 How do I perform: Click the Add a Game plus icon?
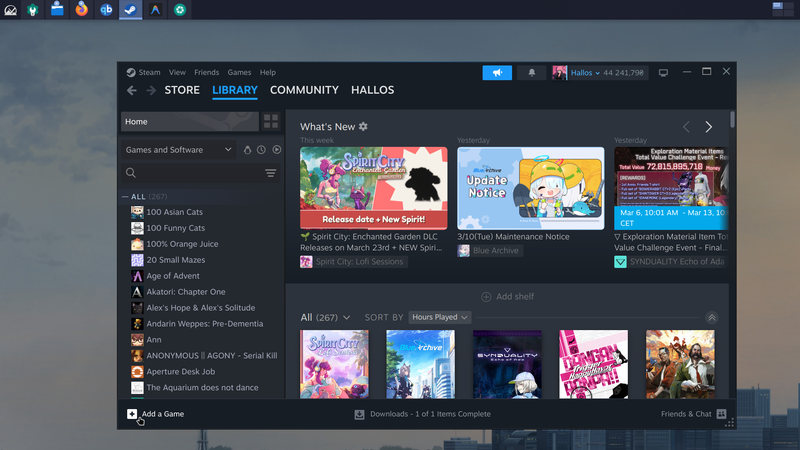pyautogui.click(x=132, y=414)
